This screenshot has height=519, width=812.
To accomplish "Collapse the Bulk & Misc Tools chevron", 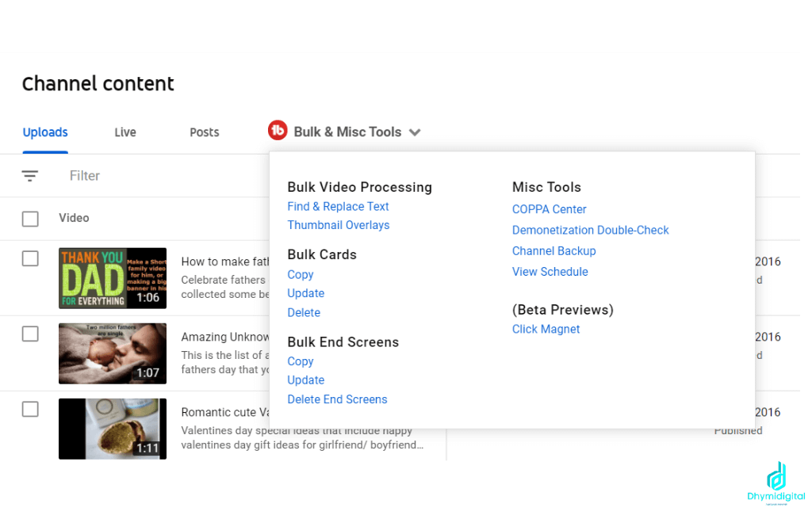I will 415,132.
